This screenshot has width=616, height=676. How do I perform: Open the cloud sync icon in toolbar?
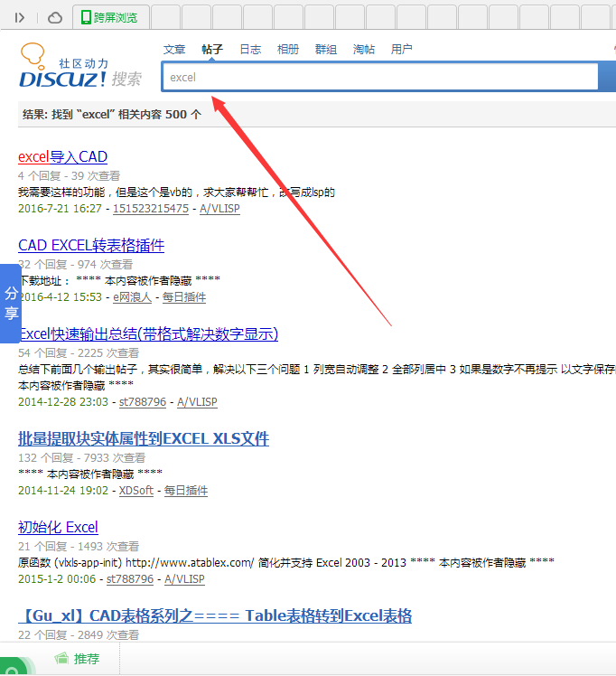coord(55,18)
